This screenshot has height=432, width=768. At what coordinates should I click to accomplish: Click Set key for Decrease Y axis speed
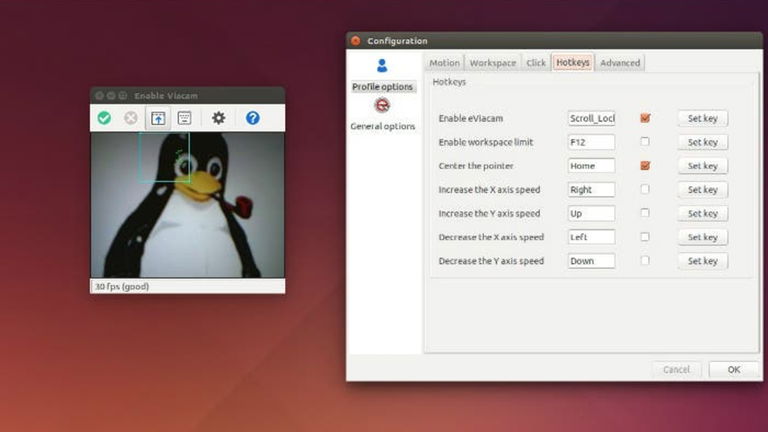(702, 261)
